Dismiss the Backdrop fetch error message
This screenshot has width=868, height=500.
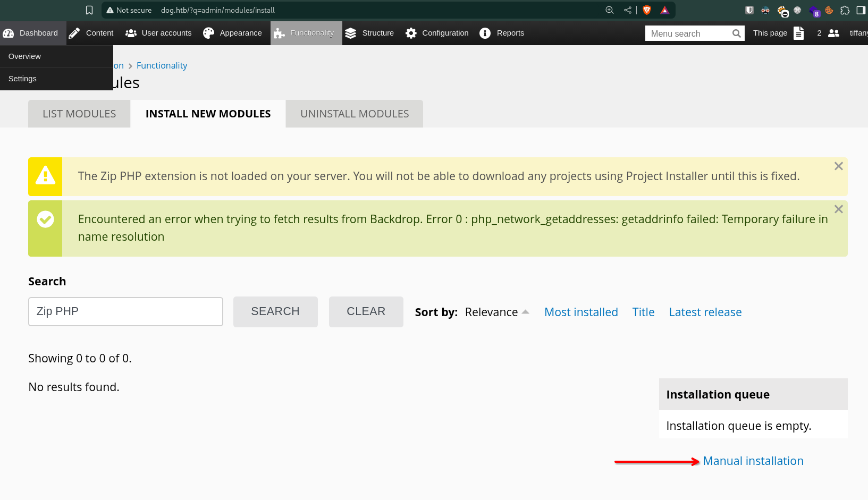(x=839, y=209)
